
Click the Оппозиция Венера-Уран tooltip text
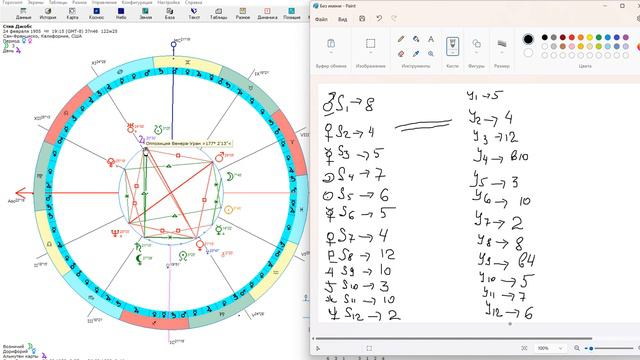pos(189,144)
